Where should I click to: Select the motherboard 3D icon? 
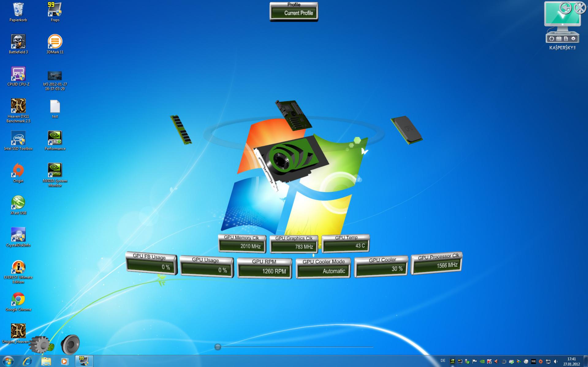click(293, 115)
